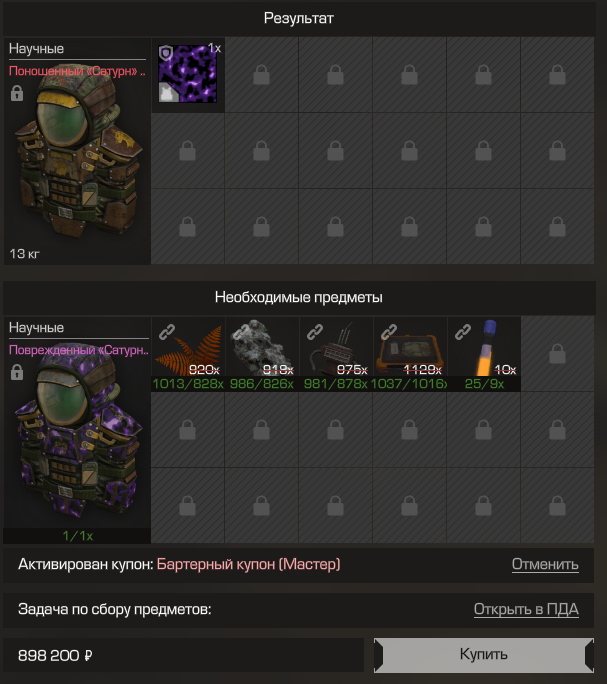Click locked slot right of vial ingredient
The width and height of the screenshot is (607, 684).
coord(557,354)
